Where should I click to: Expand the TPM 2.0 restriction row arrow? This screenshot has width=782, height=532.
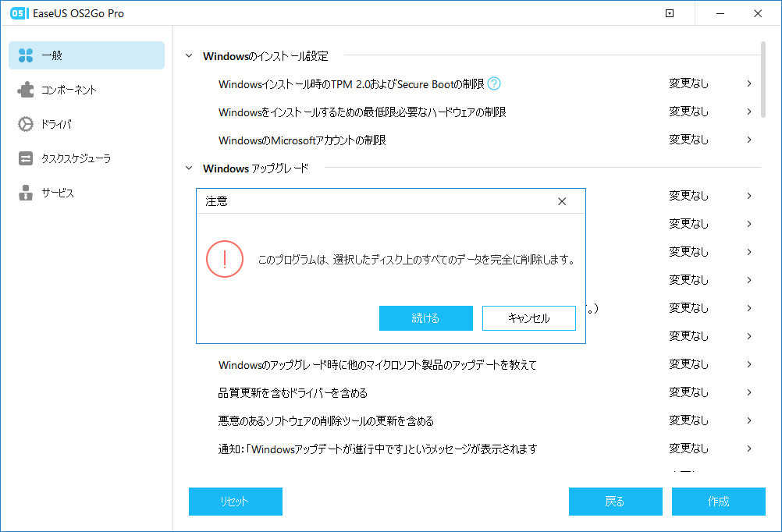click(748, 83)
